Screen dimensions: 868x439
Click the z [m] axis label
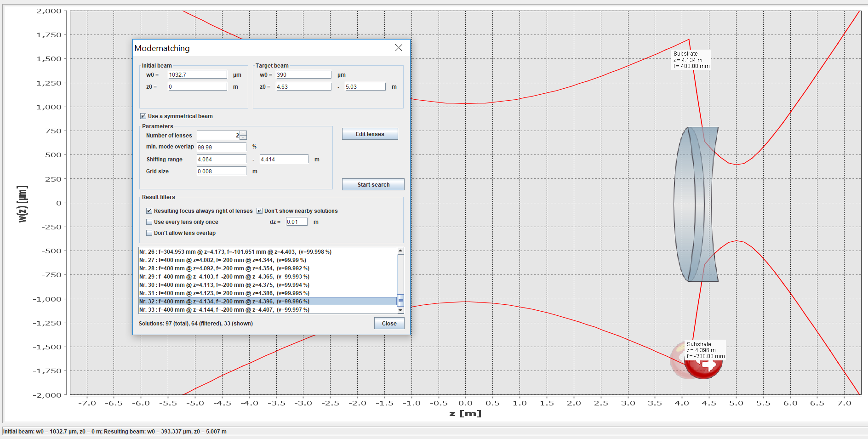pos(465,413)
